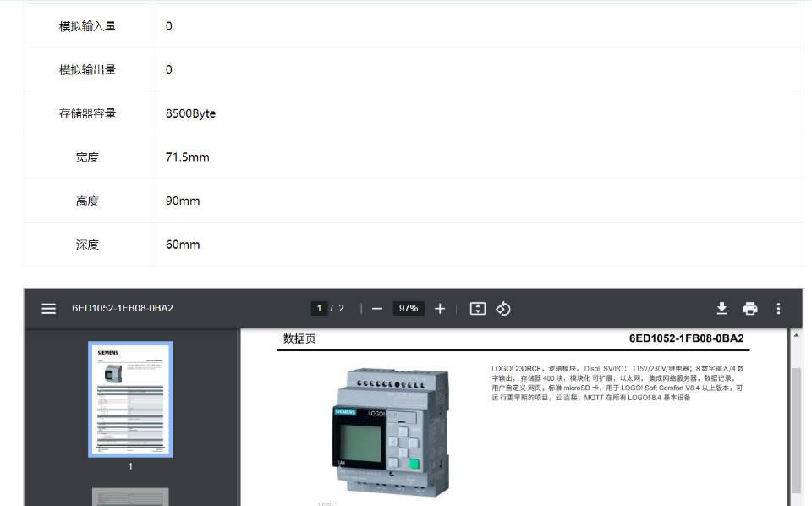The width and height of the screenshot is (812, 506).
Task: Click the 8500Byte memory value
Action: 190,113
